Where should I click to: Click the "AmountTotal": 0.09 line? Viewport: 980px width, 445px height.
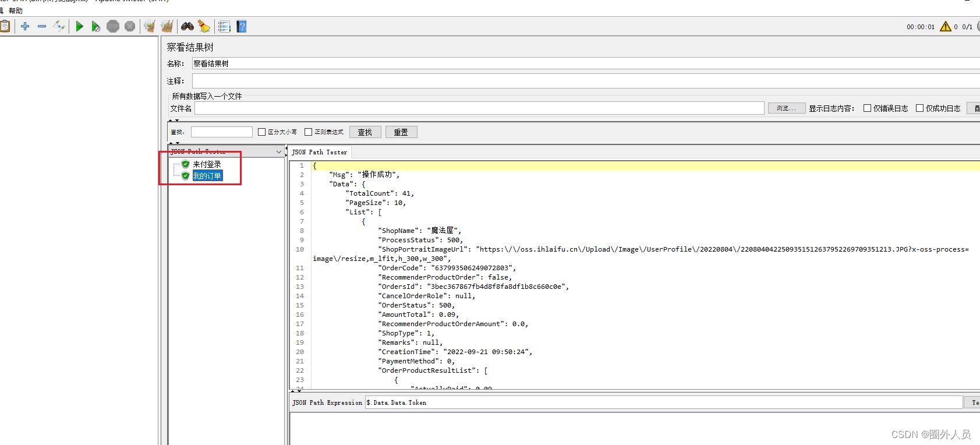(418, 315)
